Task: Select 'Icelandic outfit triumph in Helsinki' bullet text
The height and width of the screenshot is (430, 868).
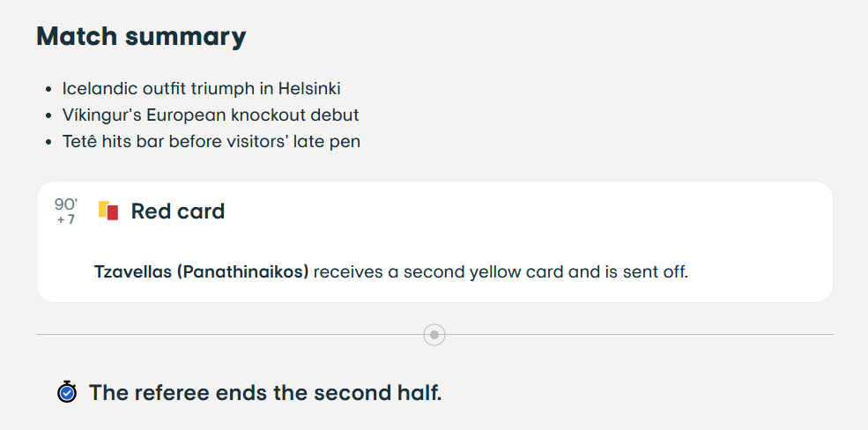Action: click(x=201, y=89)
